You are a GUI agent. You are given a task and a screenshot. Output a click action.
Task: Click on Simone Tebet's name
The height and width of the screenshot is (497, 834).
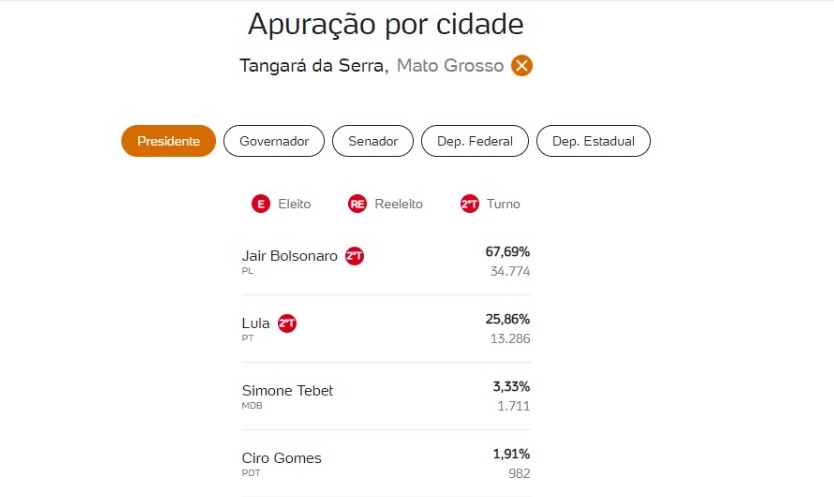(287, 390)
